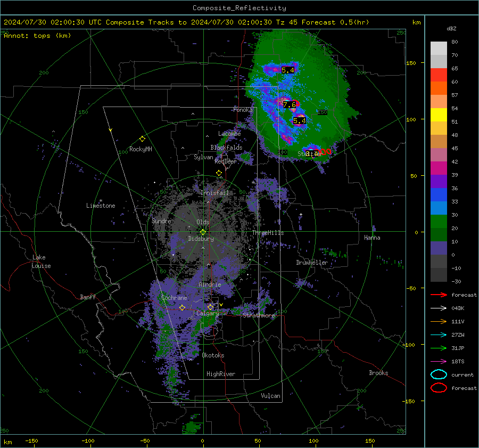Click the cyan 27ZW arrow legend icon
Viewport: 479px width, 448px height.
click(x=439, y=335)
